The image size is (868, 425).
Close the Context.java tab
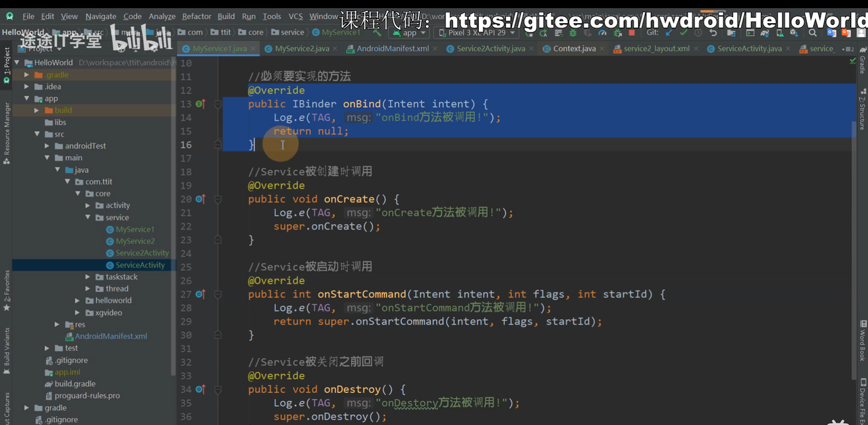[602, 49]
